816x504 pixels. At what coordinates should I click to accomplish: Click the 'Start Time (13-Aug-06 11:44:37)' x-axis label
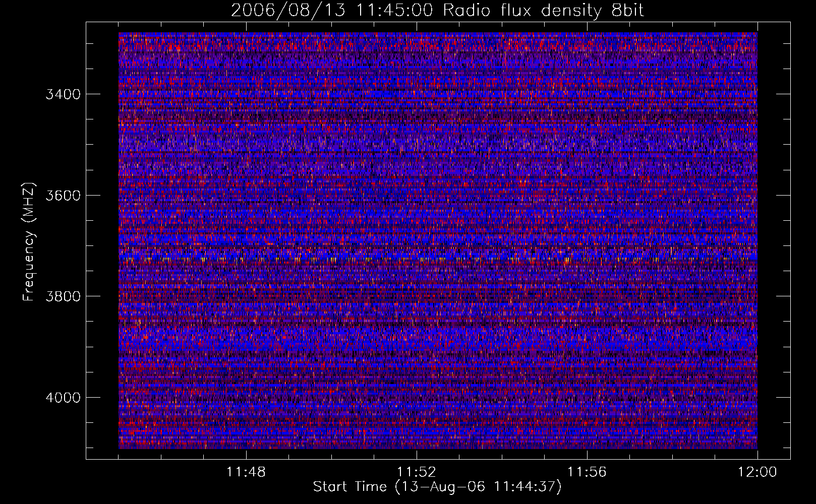click(x=437, y=487)
